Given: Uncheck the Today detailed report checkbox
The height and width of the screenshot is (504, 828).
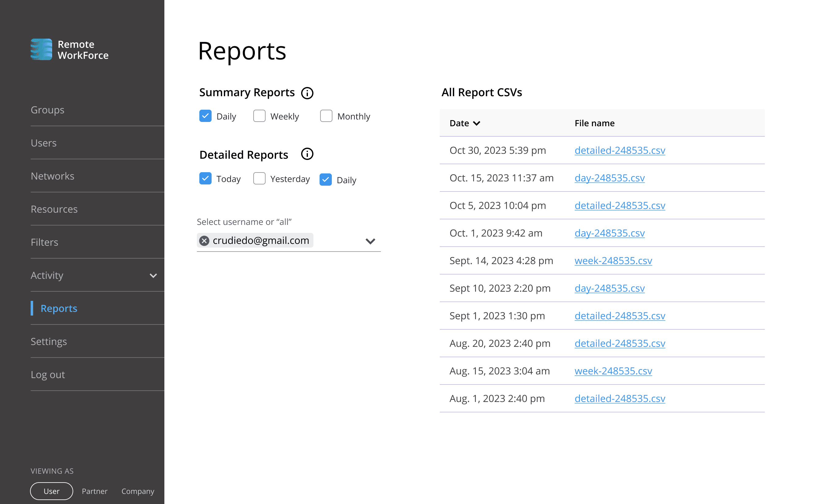Looking at the screenshot, I should (x=205, y=178).
